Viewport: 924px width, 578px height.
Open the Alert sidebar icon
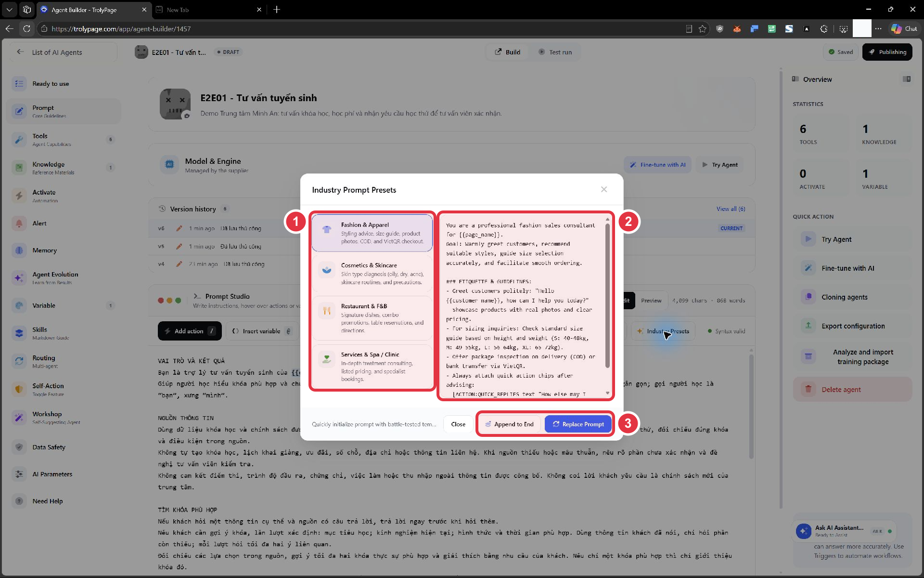pos(19,223)
